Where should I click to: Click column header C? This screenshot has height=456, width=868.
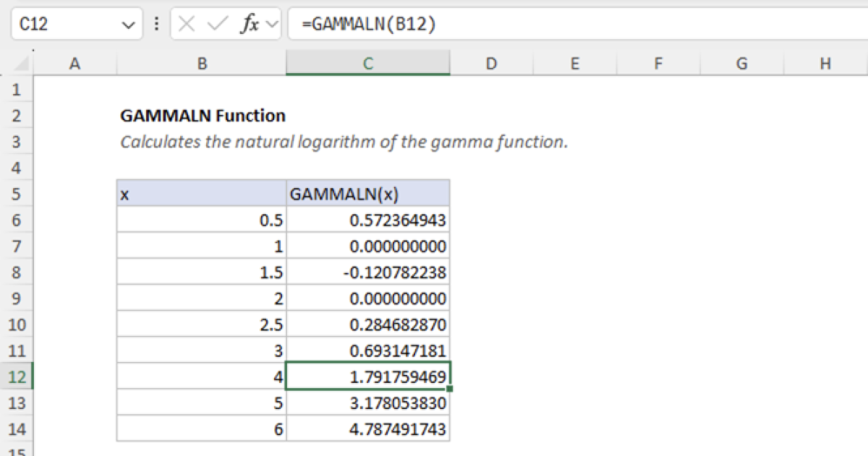(x=368, y=63)
